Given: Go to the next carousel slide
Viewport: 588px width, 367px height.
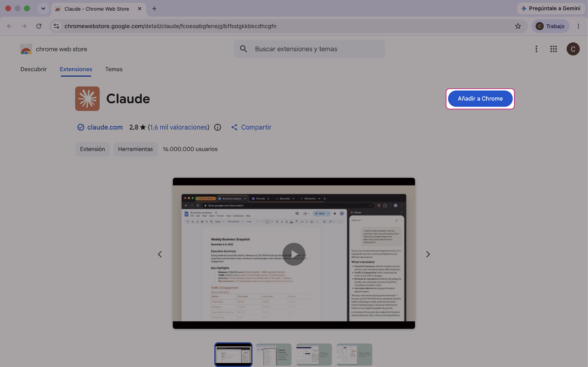Looking at the screenshot, I should point(428,254).
